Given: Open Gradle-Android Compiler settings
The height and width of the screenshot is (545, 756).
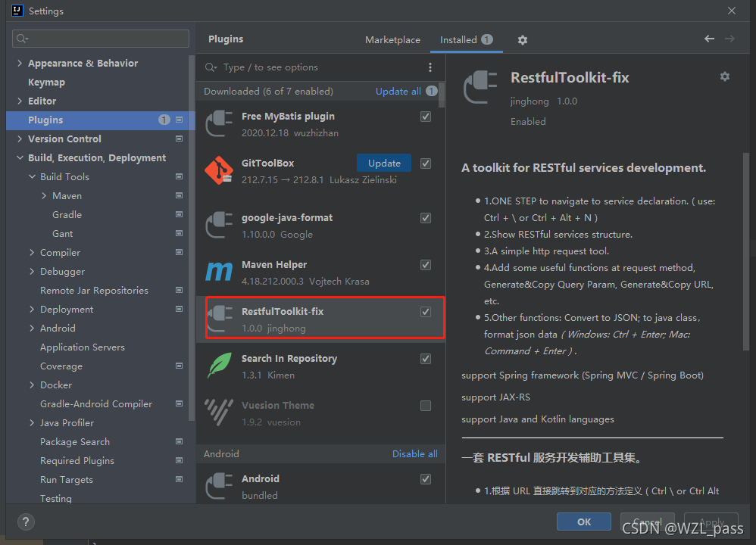Looking at the screenshot, I should click(x=96, y=404).
